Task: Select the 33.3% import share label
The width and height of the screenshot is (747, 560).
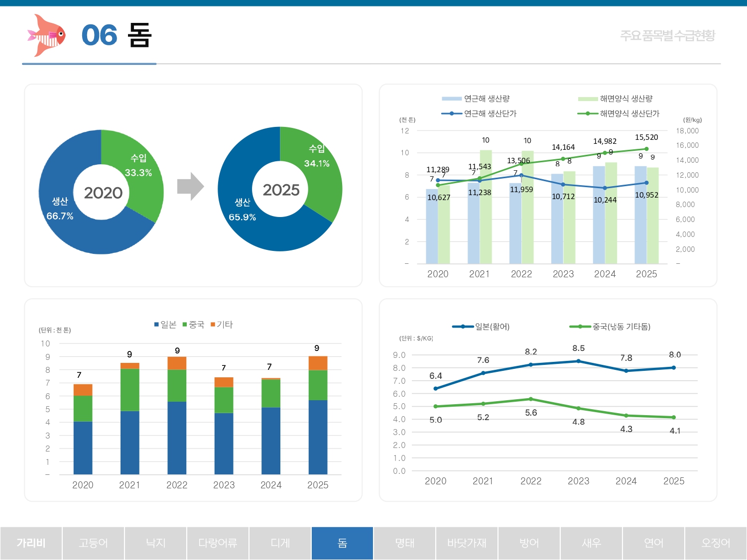Action: (138, 173)
